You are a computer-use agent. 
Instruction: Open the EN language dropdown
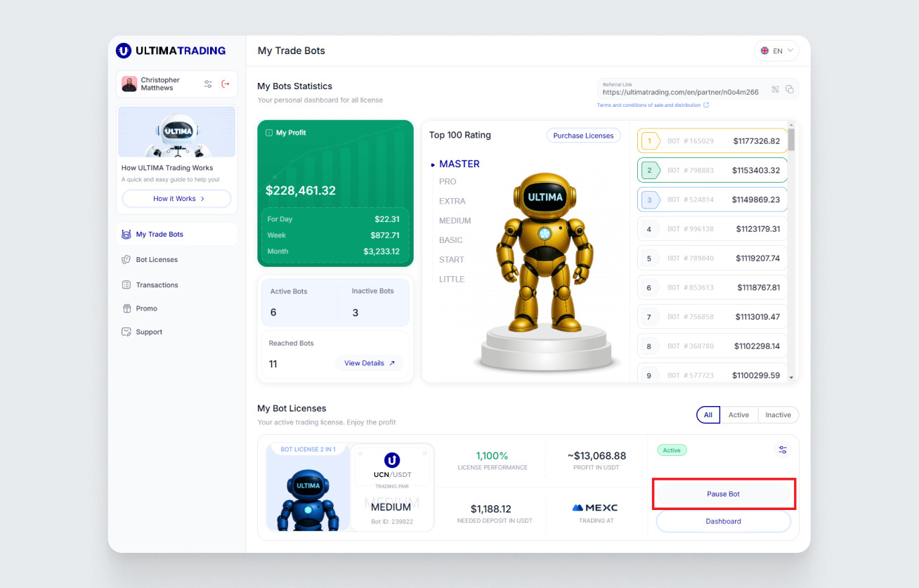776,51
